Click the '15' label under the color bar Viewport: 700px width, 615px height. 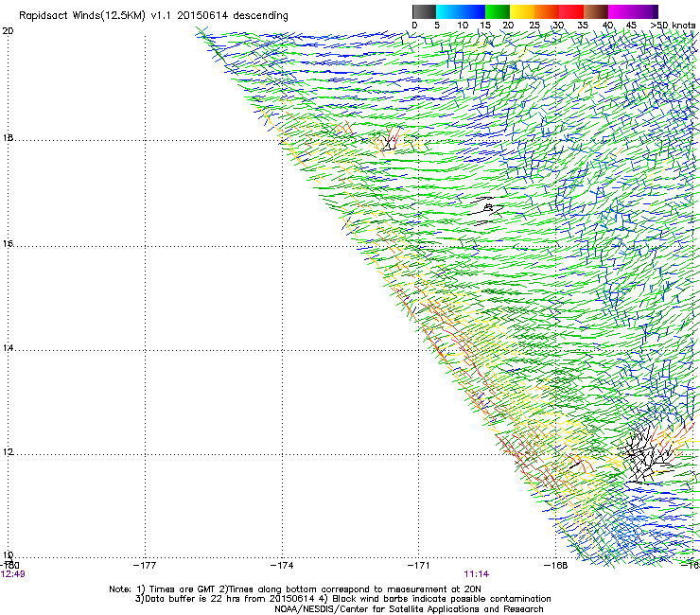(x=485, y=26)
